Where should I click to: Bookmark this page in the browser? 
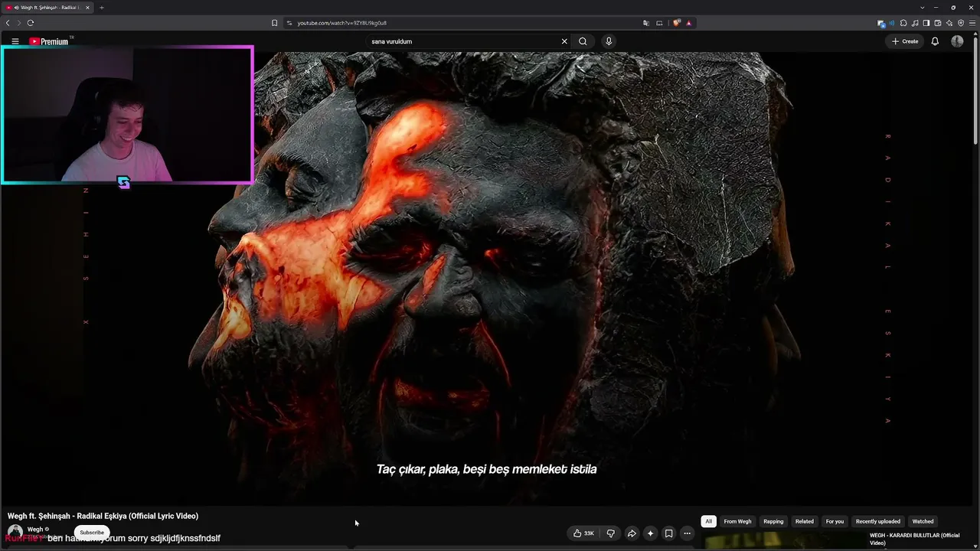(x=274, y=23)
